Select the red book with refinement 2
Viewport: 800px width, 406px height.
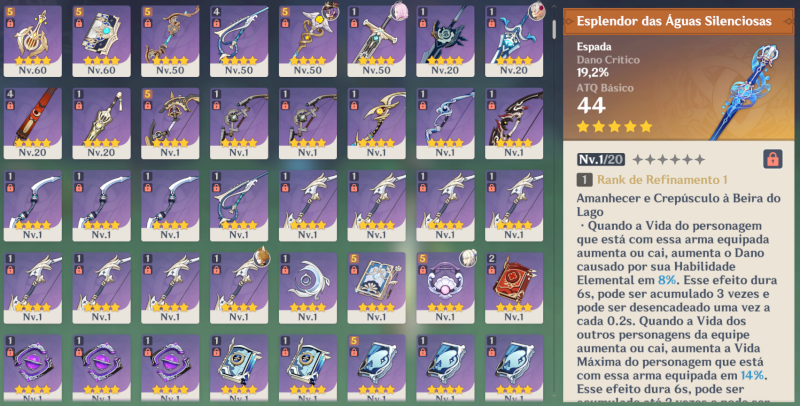[x=514, y=288]
